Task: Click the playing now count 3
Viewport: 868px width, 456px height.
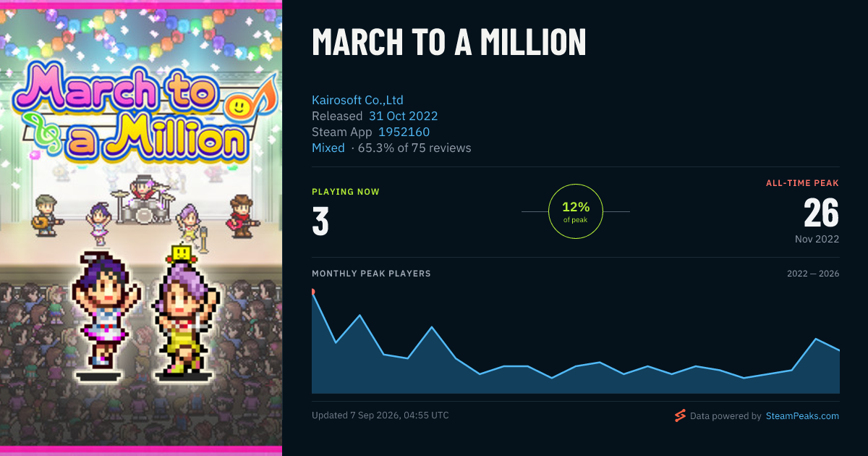Action: pyautogui.click(x=320, y=222)
